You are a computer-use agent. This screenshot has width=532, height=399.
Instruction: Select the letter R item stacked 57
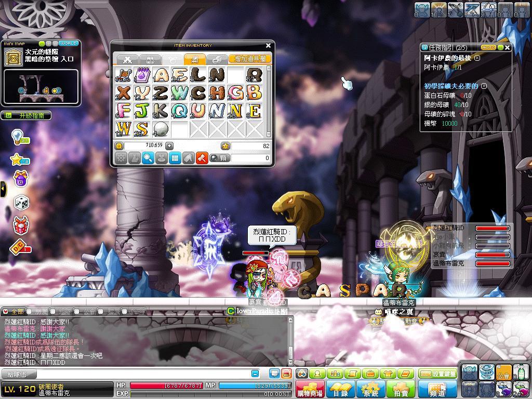pos(254,75)
